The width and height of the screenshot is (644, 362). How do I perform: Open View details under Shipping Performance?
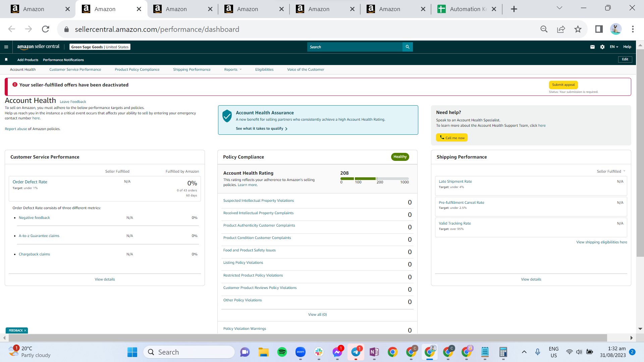click(531, 279)
